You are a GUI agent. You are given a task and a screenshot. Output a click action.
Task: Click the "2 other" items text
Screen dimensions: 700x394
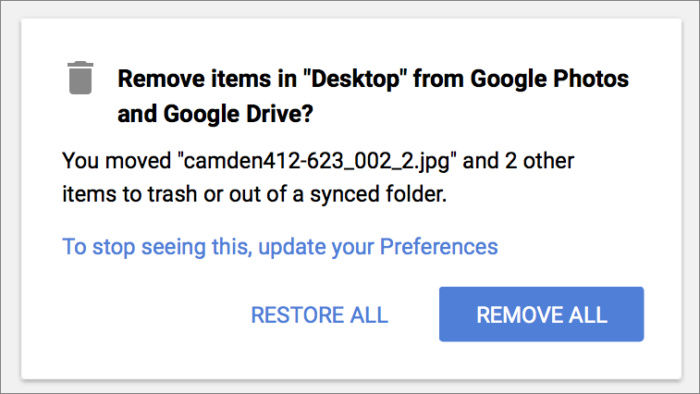coord(539,161)
